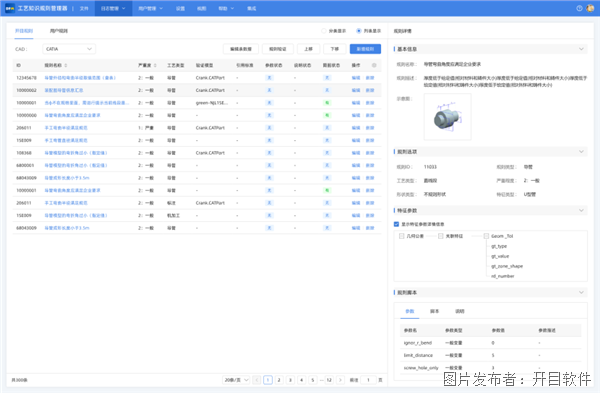
Task: Select gt_zone_shape tree item
Action: [507, 266]
